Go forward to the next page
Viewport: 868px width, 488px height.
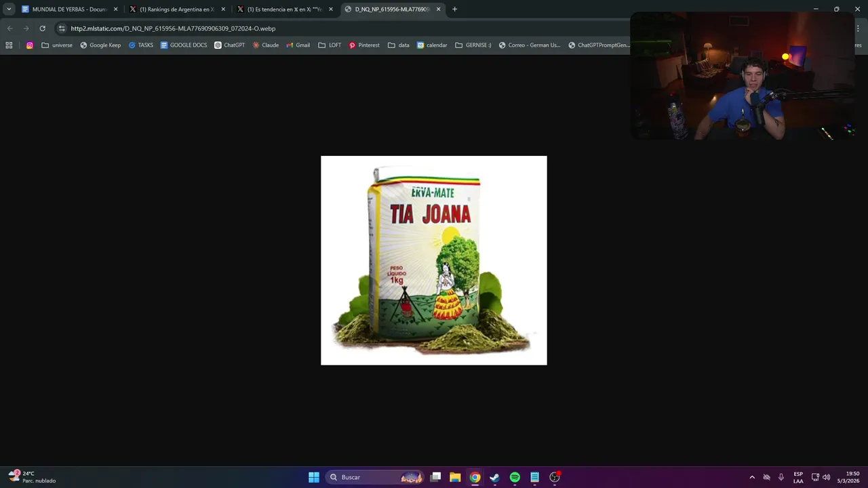pyautogui.click(x=26, y=28)
